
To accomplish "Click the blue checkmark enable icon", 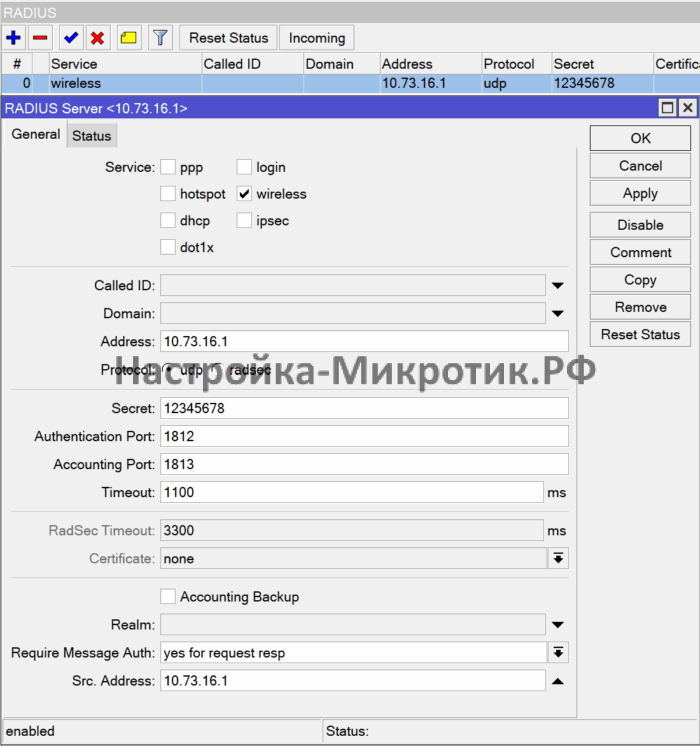I will [71, 38].
